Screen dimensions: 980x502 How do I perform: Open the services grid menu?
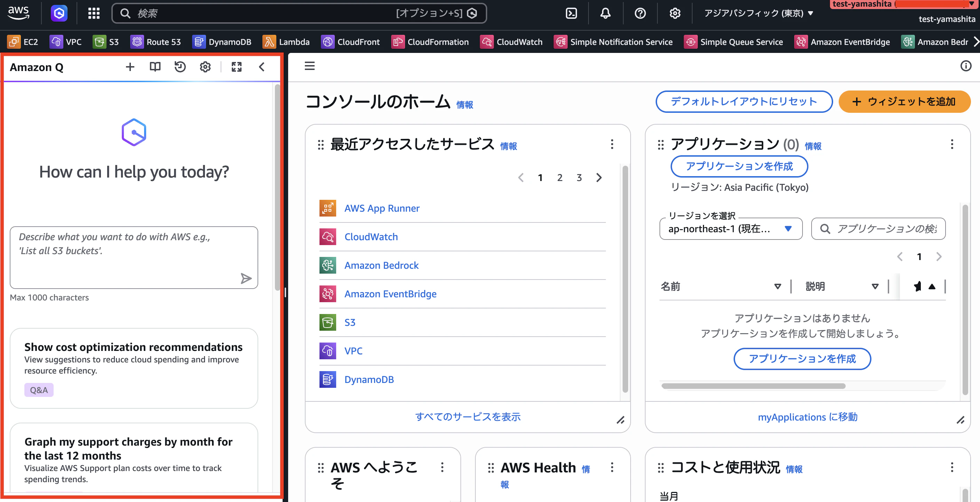[x=94, y=13]
